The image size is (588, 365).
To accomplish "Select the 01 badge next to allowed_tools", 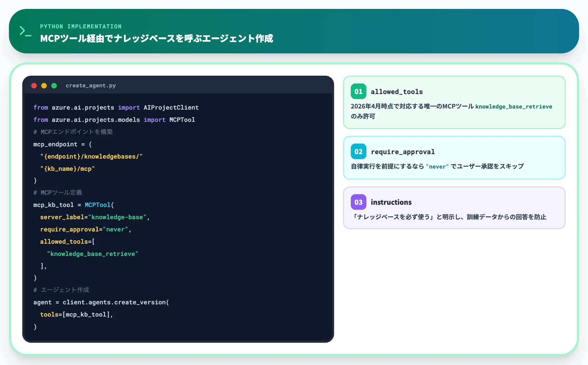I will point(358,91).
